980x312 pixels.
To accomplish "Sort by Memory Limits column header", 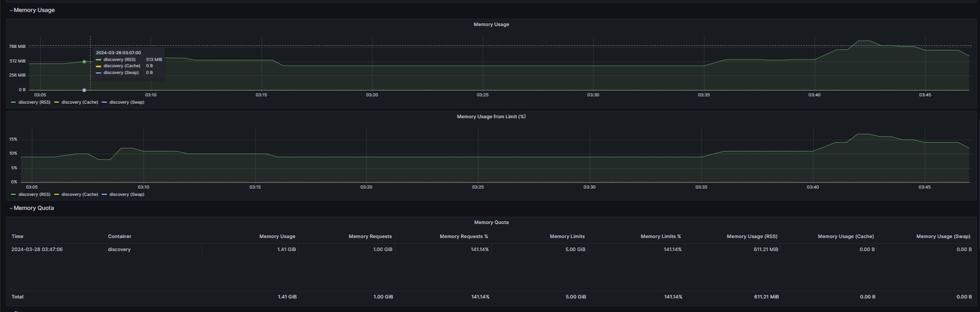I will 567,236.
